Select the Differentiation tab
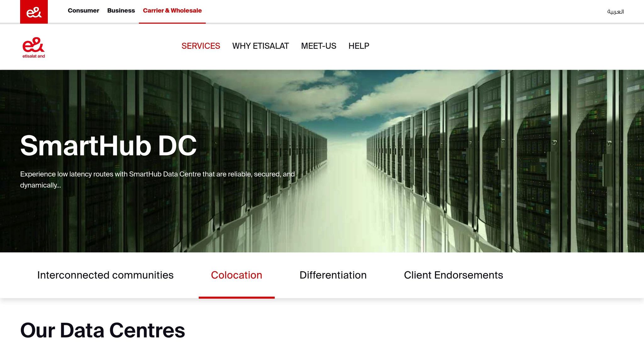This screenshot has height=362, width=644. [x=333, y=275]
